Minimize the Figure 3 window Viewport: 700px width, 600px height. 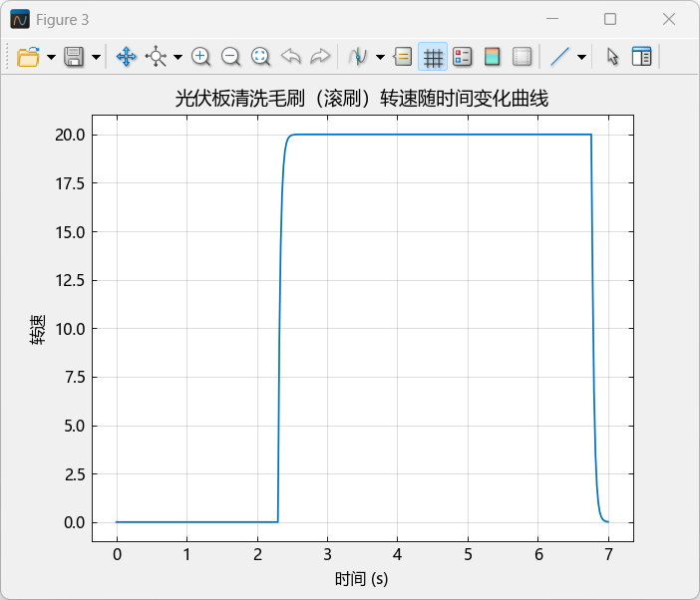552,19
